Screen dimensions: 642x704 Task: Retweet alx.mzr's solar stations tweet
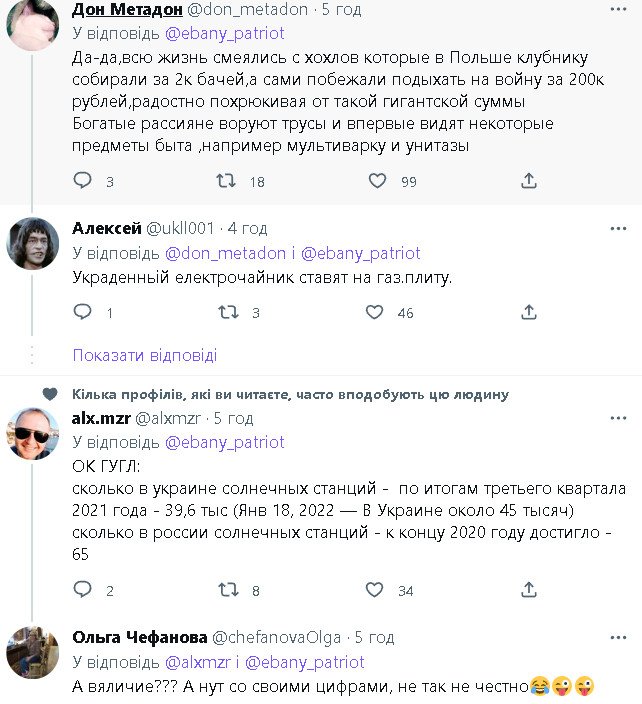(x=227, y=590)
